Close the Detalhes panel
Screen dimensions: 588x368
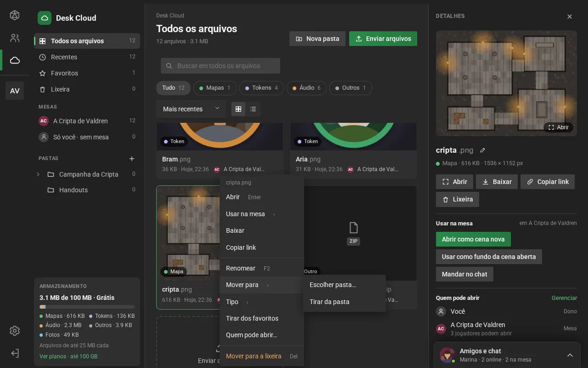pos(570,17)
